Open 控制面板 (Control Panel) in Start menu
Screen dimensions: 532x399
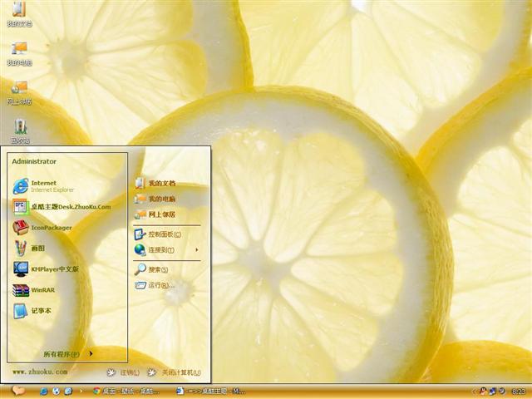click(x=162, y=234)
